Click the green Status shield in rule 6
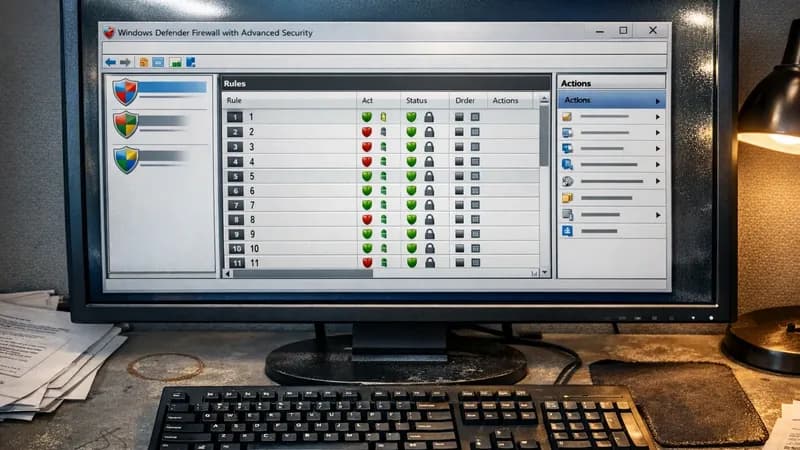800x450 pixels. point(411,190)
